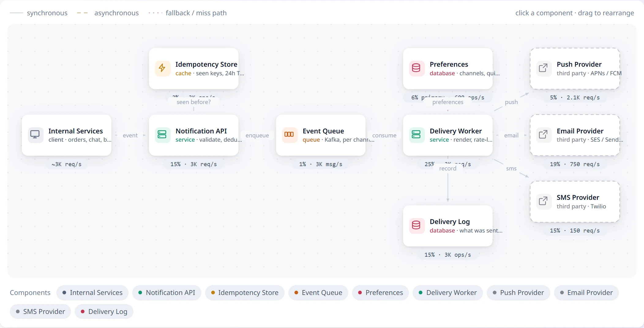Click the Push Provider external link icon
This screenshot has height=328, width=644.
point(543,68)
